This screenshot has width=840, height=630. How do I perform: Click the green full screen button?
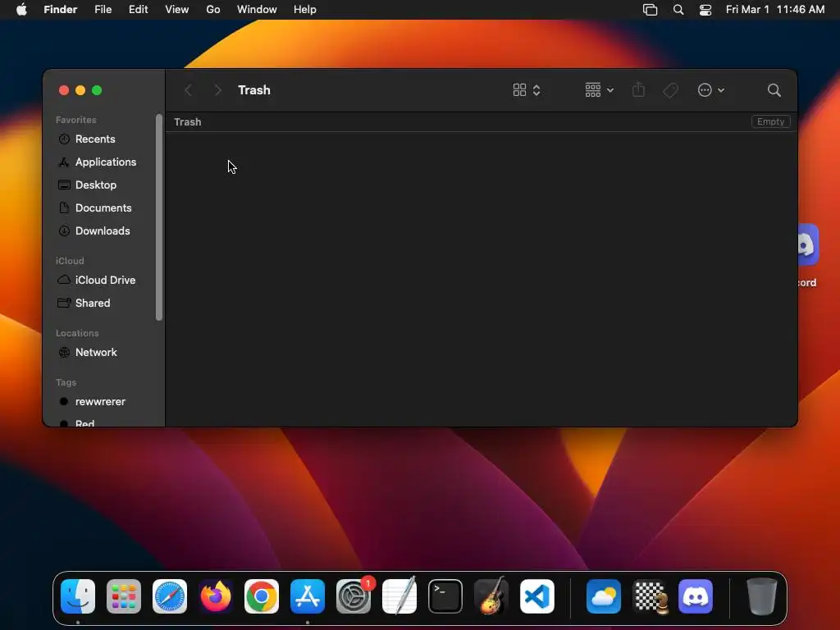(x=97, y=90)
